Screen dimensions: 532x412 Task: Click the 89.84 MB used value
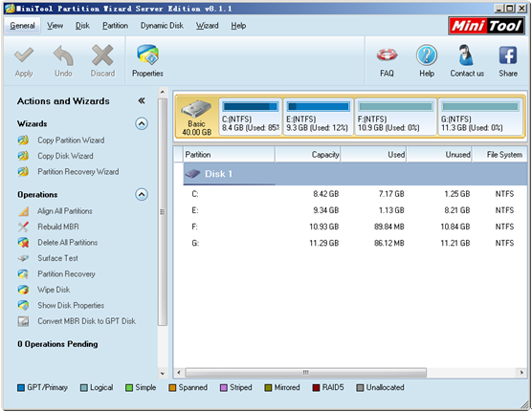(x=389, y=227)
